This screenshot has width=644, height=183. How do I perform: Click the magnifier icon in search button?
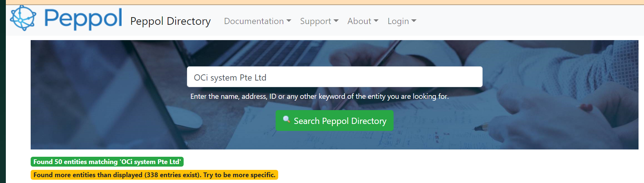tap(287, 120)
